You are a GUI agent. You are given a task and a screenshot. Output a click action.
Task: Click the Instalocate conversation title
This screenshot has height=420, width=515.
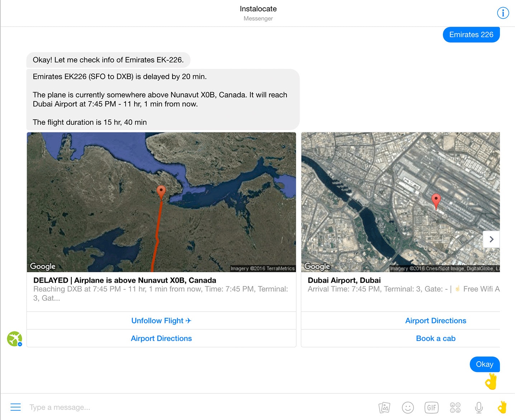[x=258, y=9]
